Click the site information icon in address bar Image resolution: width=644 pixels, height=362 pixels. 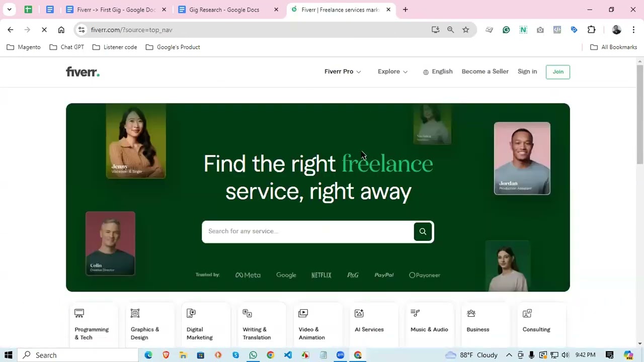tap(82, 30)
